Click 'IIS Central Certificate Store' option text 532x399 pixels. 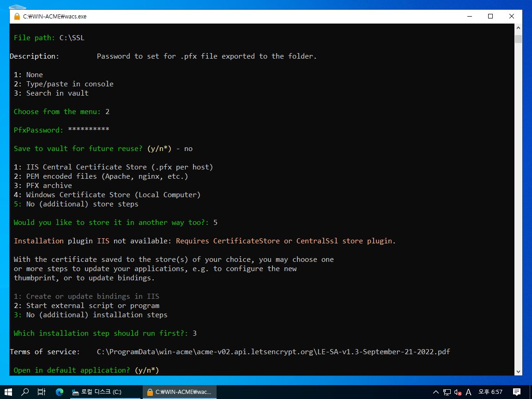point(120,167)
